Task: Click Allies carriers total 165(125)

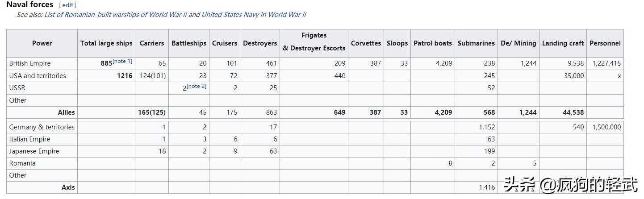Action: (152, 112)
